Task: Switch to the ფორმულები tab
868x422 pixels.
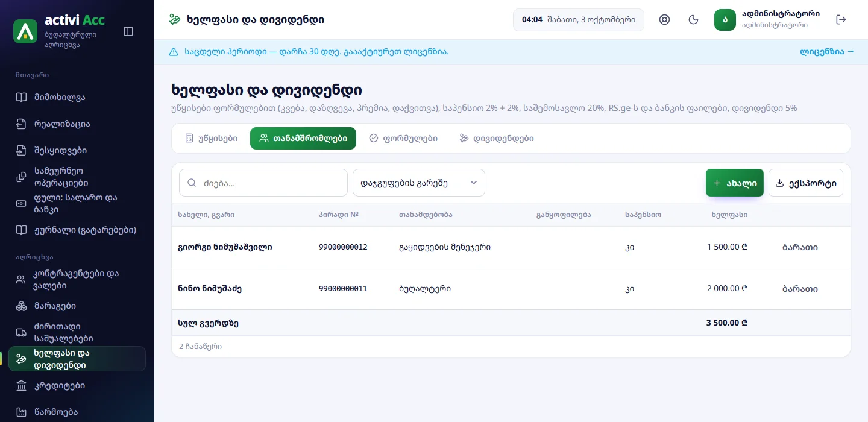Action: click(x=403, y=138)
